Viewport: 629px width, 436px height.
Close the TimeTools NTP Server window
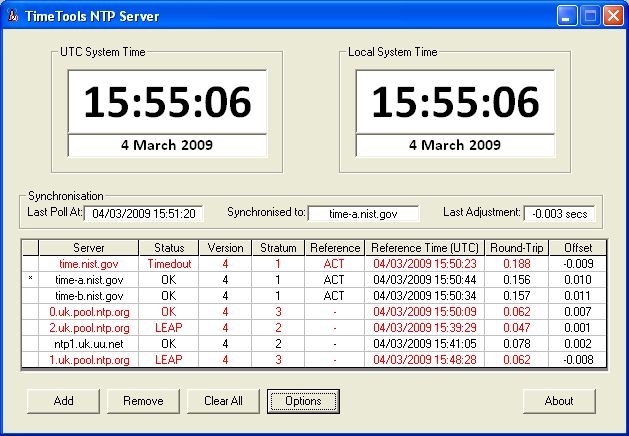coord(614,16)
